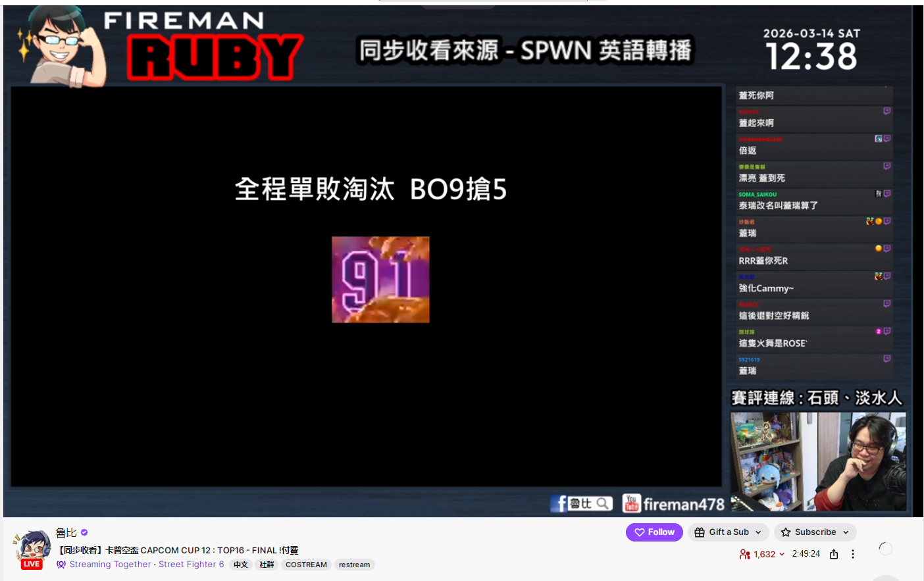Click the 賽評連線:石頭、淡水人 caption
Image resolution: width=924 pixels, height=581 pixels.
point(817,398)
